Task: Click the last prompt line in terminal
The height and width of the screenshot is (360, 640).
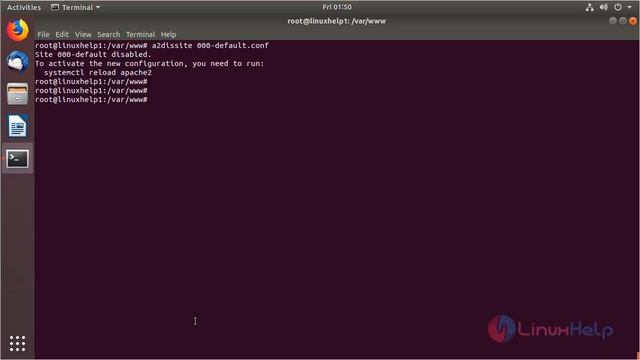Action: click(91, 99)
